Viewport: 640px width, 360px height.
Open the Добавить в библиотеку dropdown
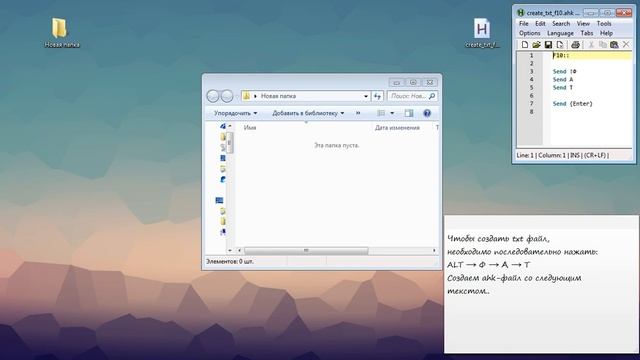click(x=308, y=113)
